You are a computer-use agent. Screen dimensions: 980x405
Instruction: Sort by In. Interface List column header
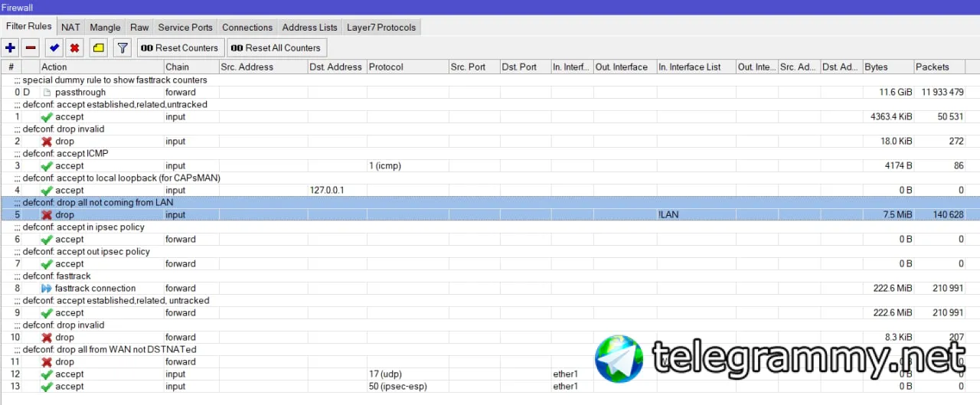pyautogui.click(x=696, y=67)
